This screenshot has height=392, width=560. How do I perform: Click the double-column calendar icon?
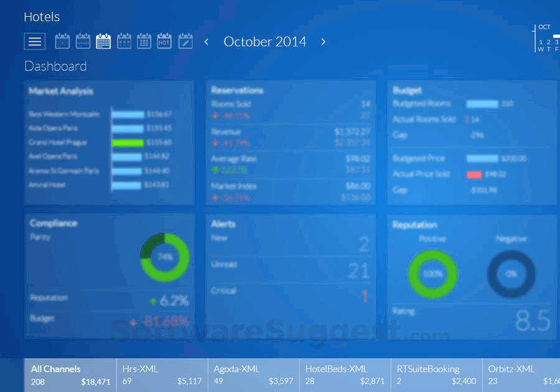123,41
